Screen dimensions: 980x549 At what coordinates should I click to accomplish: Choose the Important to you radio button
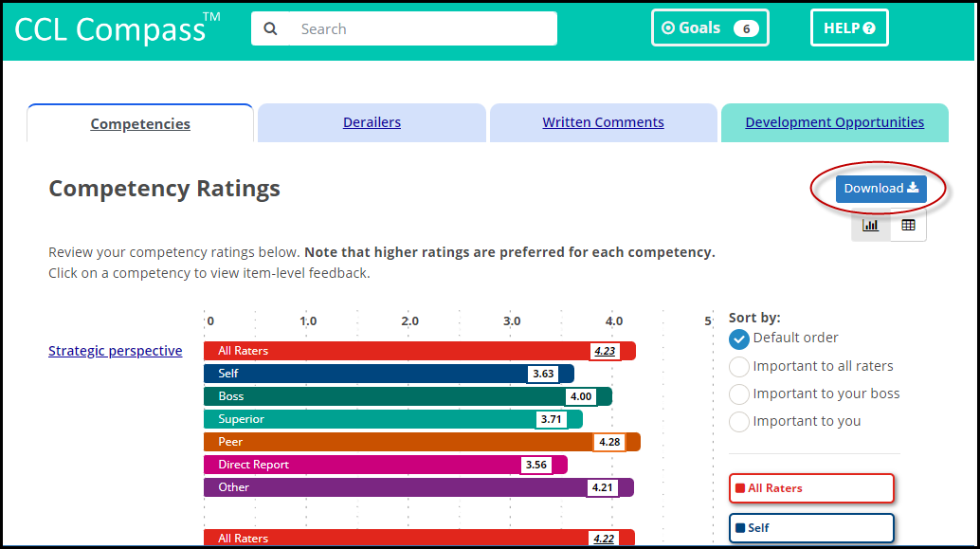[x=740, y=421]
